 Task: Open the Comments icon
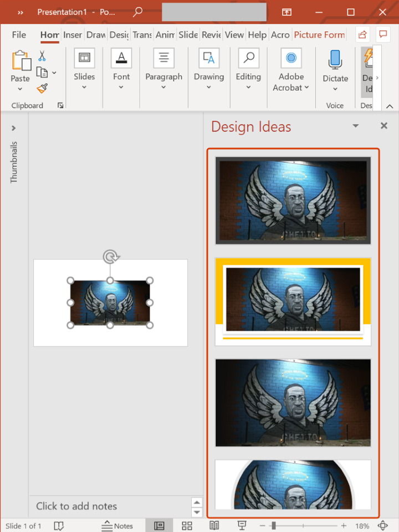[x=383, y=34]
